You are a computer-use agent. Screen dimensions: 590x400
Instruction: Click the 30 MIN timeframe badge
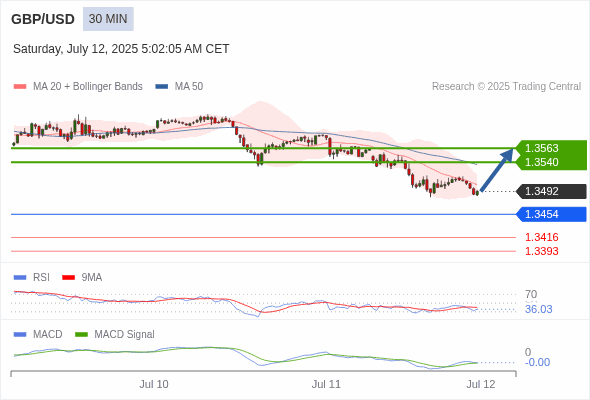tap(108, 19)
